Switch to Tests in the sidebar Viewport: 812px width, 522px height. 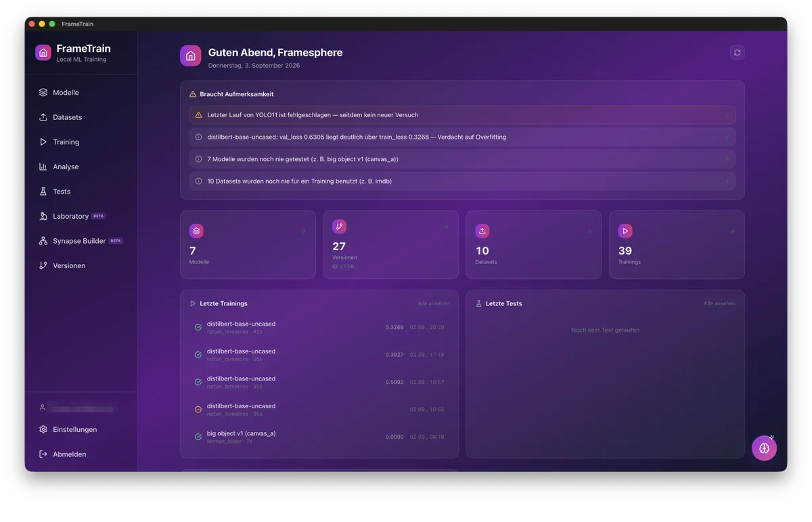coord(81,192)
